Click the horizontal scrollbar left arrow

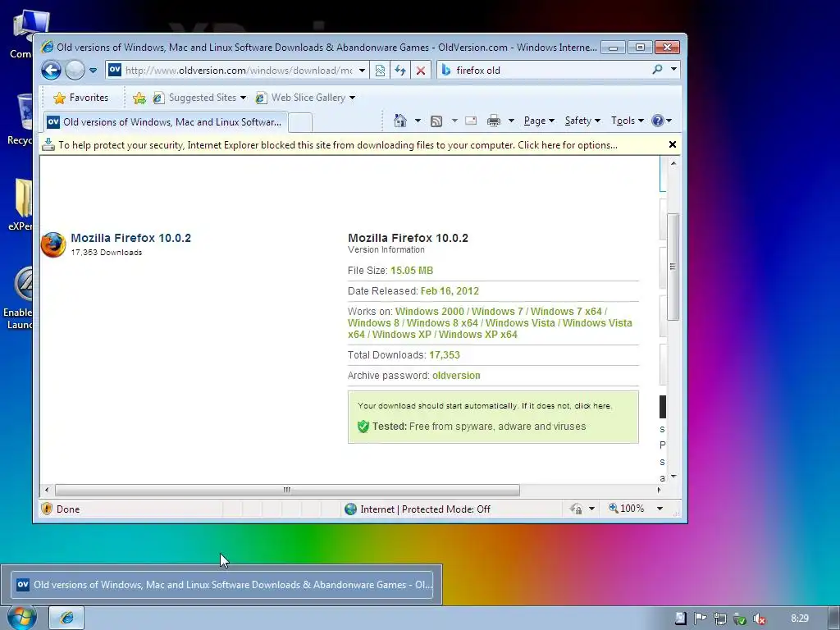(x=47, y=490)
